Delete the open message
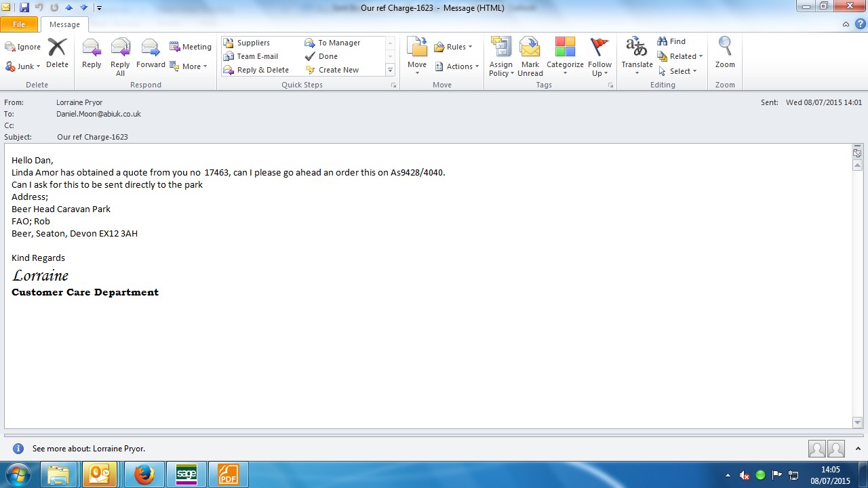868x488 pixels. click(x=57, y=54)
